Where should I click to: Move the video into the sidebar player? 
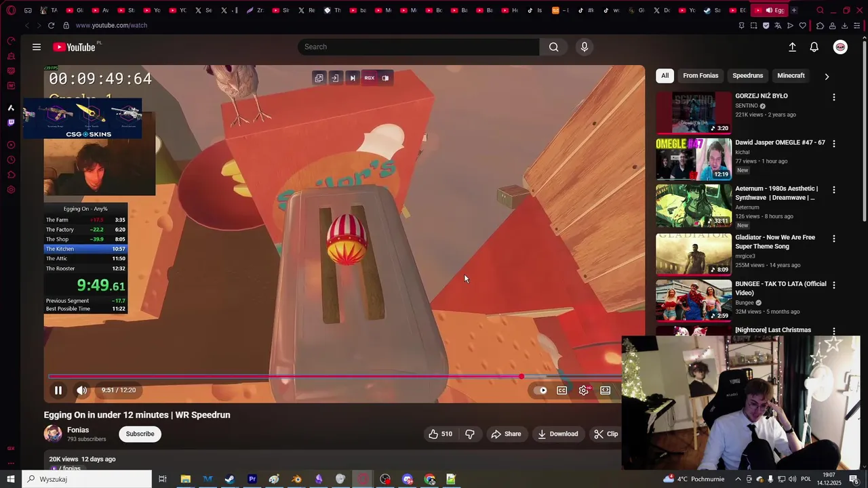pyautogui.click(x=335, y=78)
